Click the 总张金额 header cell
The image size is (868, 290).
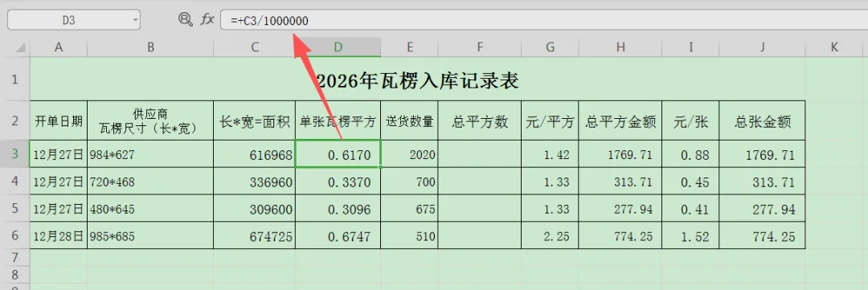pos(762,120)
